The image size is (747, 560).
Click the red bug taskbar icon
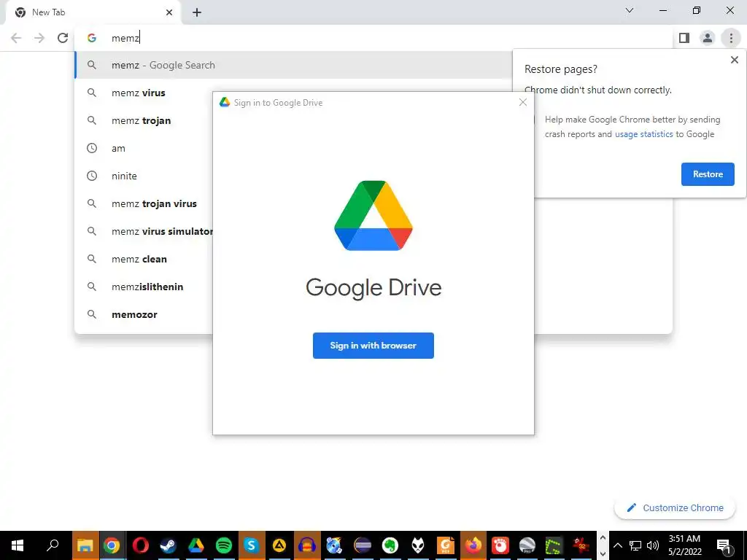tap(581, 545)
